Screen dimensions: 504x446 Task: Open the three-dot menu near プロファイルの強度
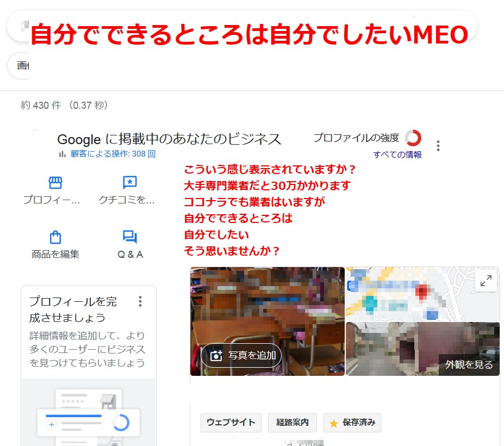438,145
